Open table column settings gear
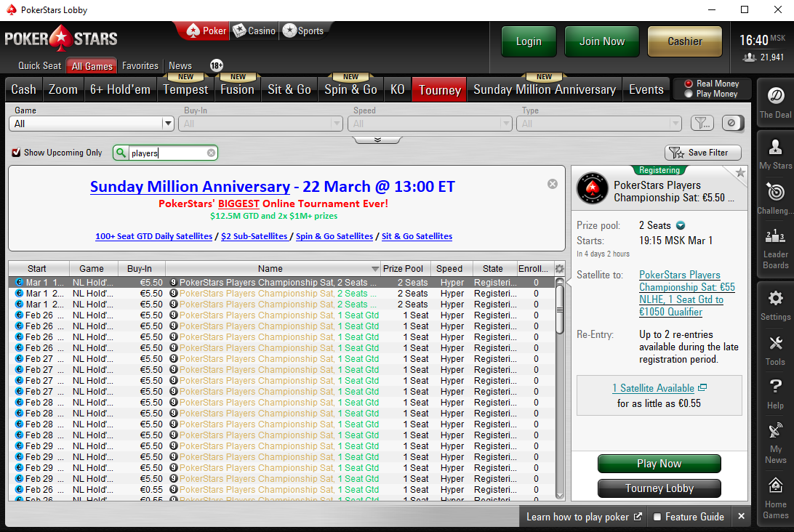Screen dimensions: 794x532 coord(560,269)
